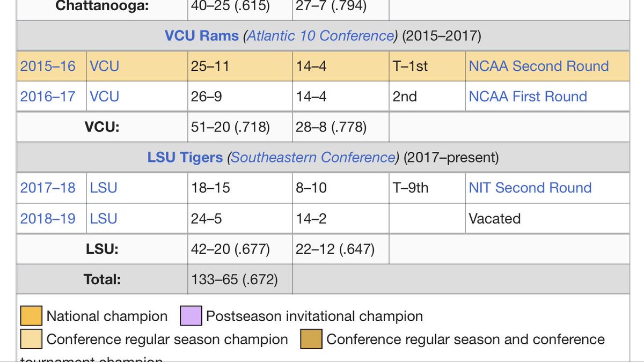
Task: Open the VCU Rams link
Action: [202, 36]
